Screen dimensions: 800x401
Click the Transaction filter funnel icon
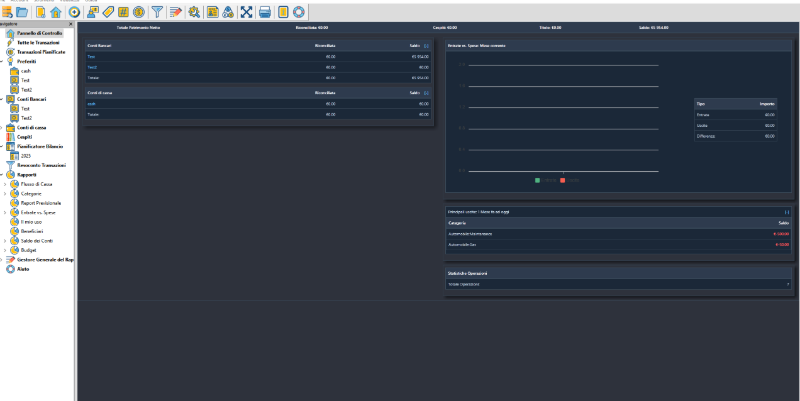point(157,12)
